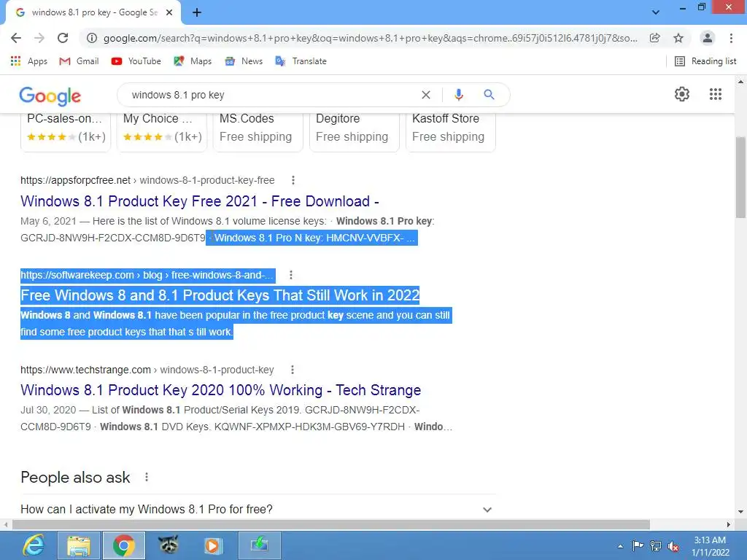The image size is (747, 560).
Task: Open Windows 8.1 Product Key 2020 Tech Strange result
Action: 220,390
